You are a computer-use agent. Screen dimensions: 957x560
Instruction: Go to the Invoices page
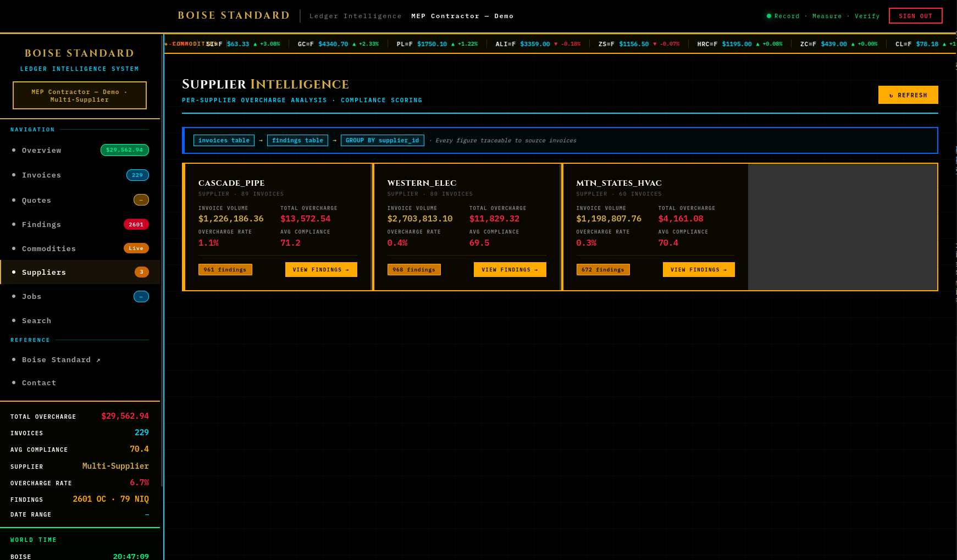(80, 175)
